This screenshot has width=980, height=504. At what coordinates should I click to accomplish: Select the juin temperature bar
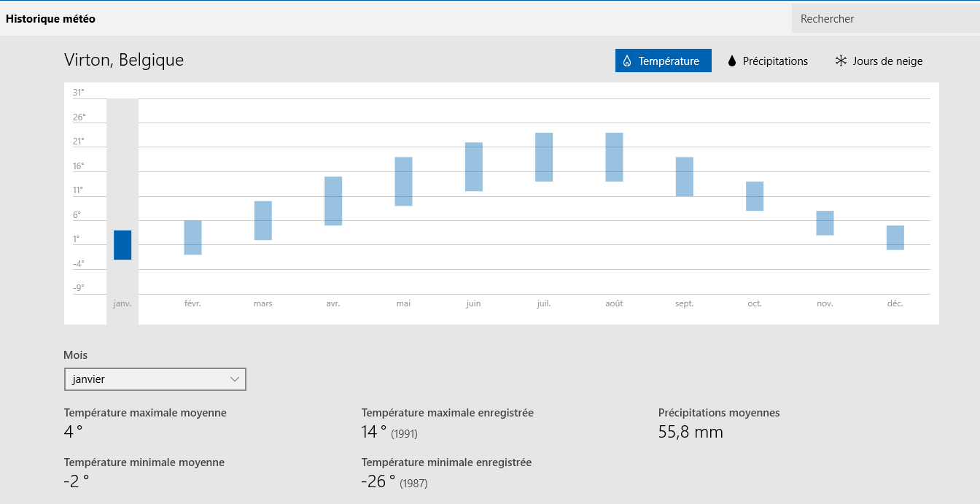point(474,167)
